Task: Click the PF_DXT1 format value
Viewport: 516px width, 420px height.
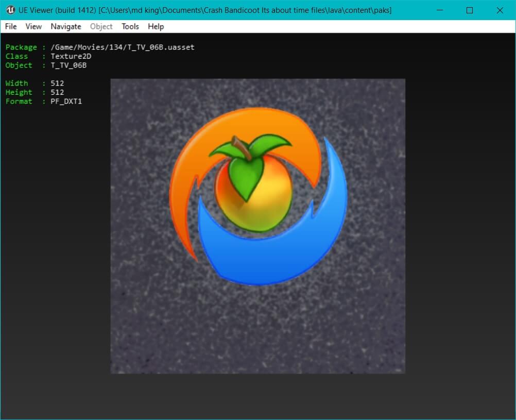Action: [66, 102]
